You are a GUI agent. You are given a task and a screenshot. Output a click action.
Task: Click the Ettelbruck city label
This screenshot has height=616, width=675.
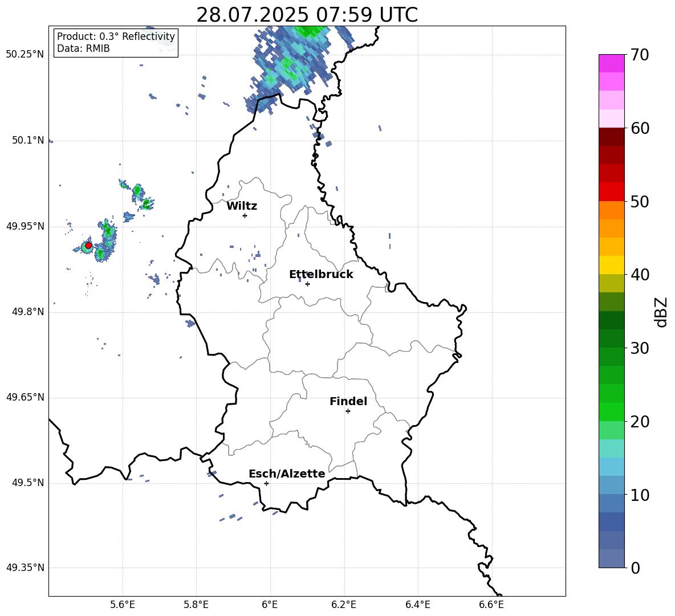tap(321, 275)
